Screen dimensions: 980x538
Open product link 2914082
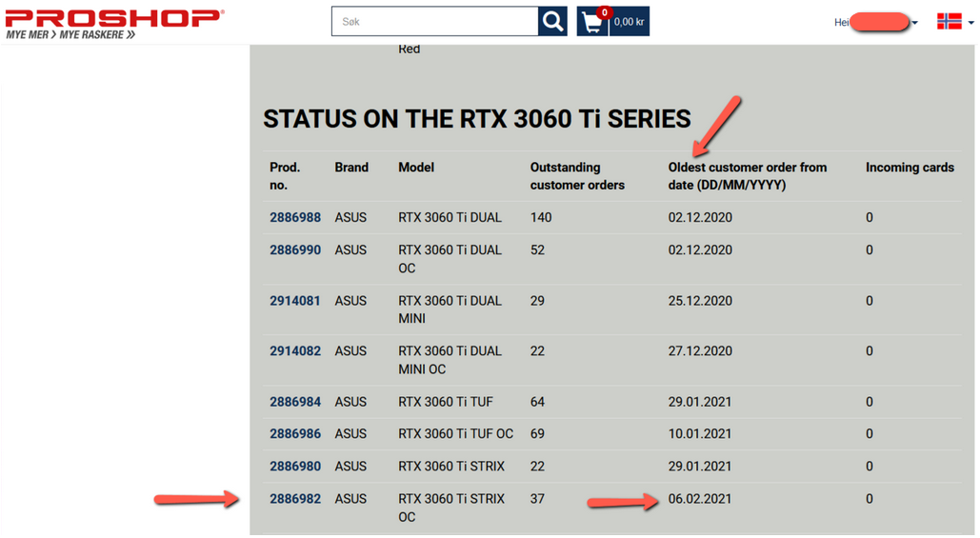[x=295, y=351]
